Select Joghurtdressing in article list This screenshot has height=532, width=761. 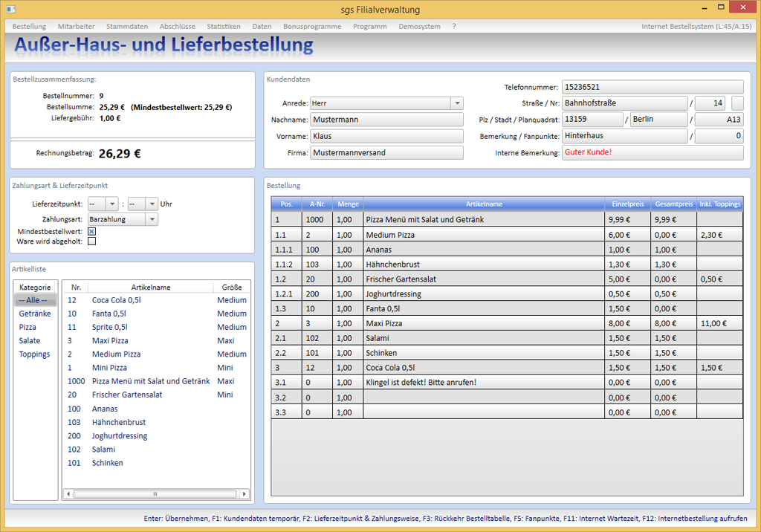(x=156, y=436)
